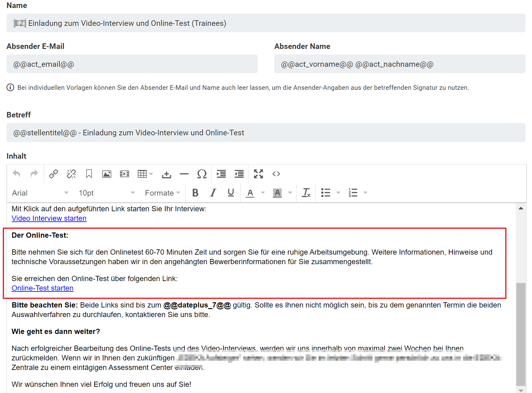Open the Arial font family dropdown
The image size is (532, 393).
tap(40, 193)
